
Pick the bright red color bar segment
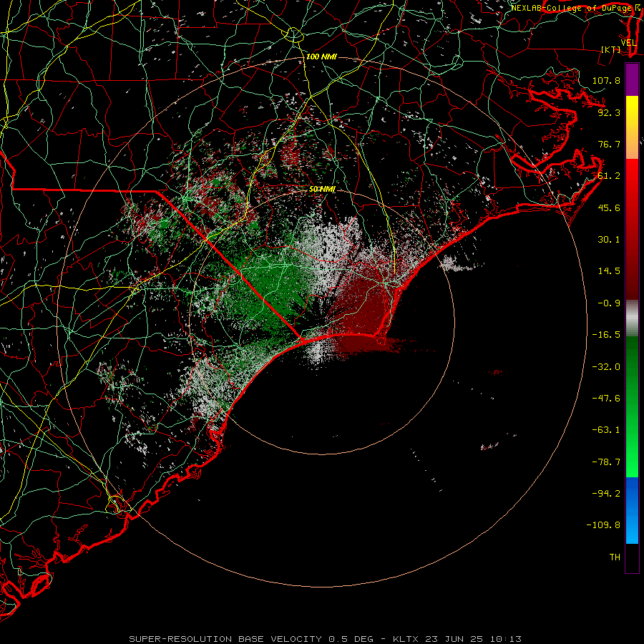pyautogui.click(x=632, y=182)
